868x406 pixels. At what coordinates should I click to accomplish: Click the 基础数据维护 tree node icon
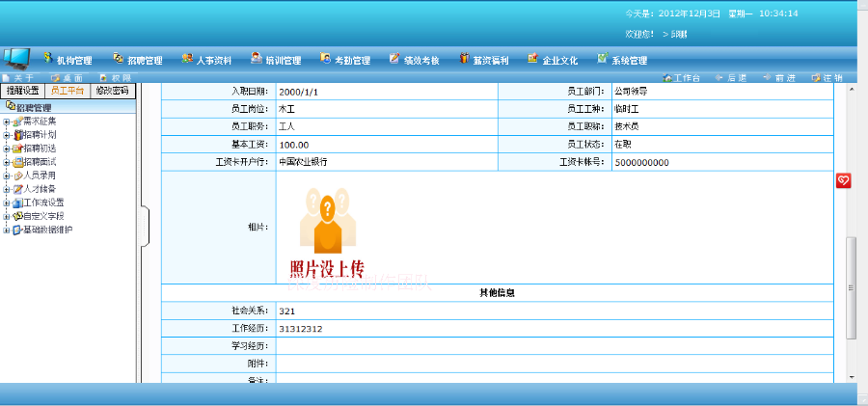(17, 230)
